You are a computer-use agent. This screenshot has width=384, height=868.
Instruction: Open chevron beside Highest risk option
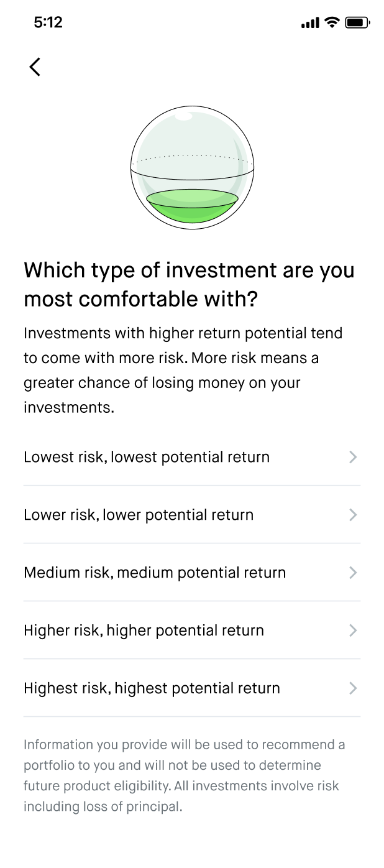[x=353, y=688]
